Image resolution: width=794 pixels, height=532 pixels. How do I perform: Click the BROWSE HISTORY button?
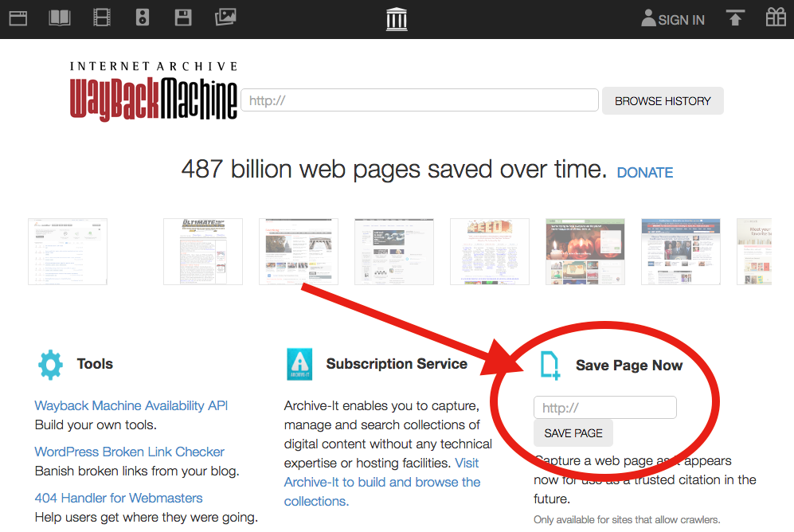(x=663, y=100)
